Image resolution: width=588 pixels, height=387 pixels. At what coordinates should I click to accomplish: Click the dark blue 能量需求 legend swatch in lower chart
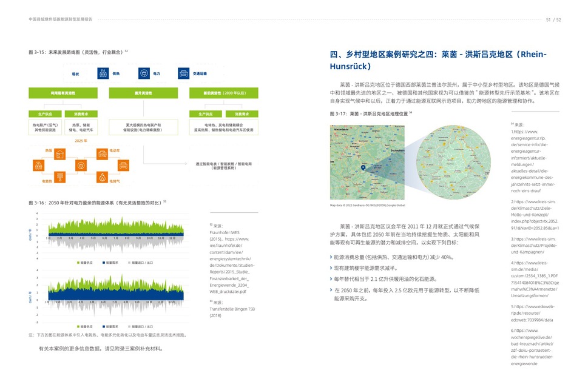[103, 326]
